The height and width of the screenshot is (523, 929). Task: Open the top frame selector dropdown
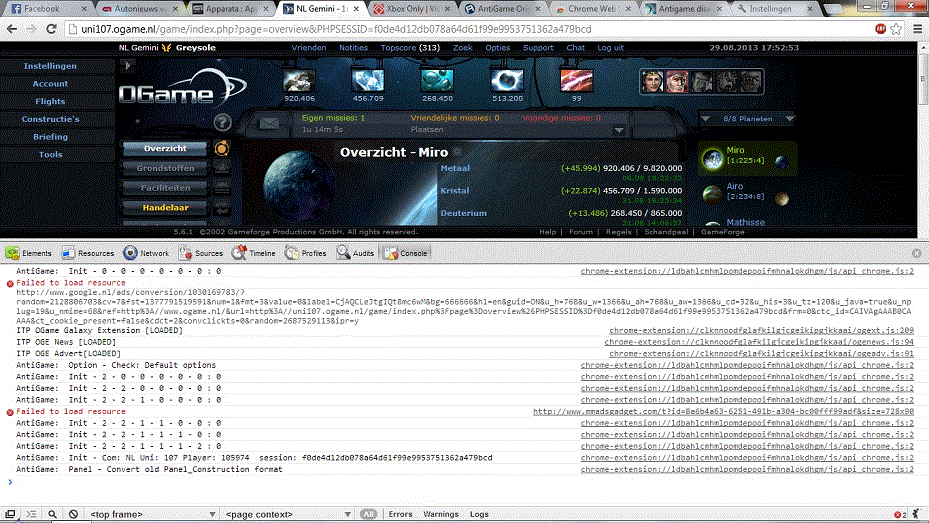[152, 514]
